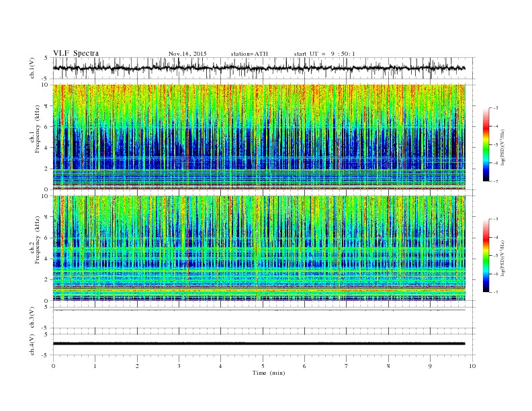This screenshot has width=532, height=411.
Task: Select the start UT time text
Action: 324,54
